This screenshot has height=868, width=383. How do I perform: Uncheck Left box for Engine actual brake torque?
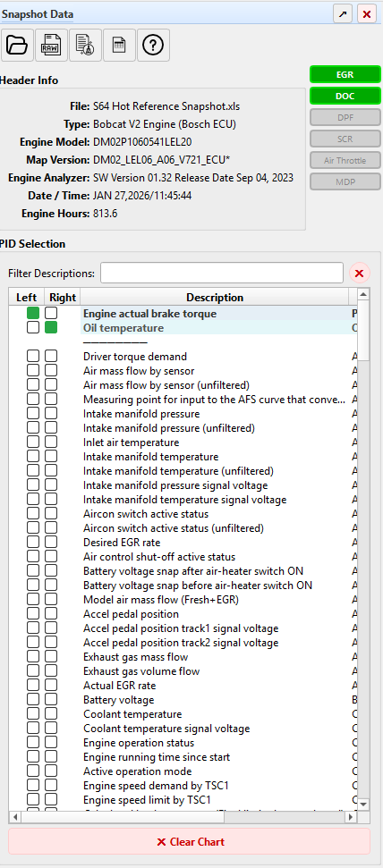click(x=33, y=314)
